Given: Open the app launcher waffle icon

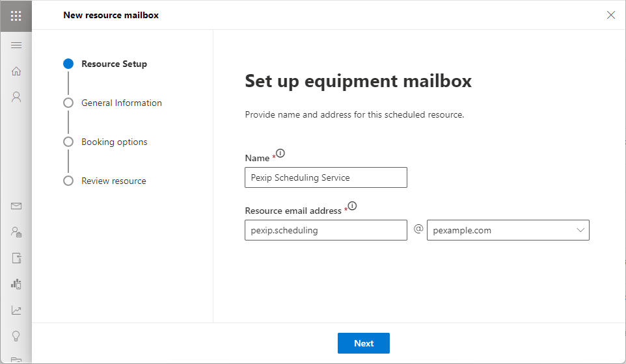Looking at the screenshot, I should click(16, 16).
